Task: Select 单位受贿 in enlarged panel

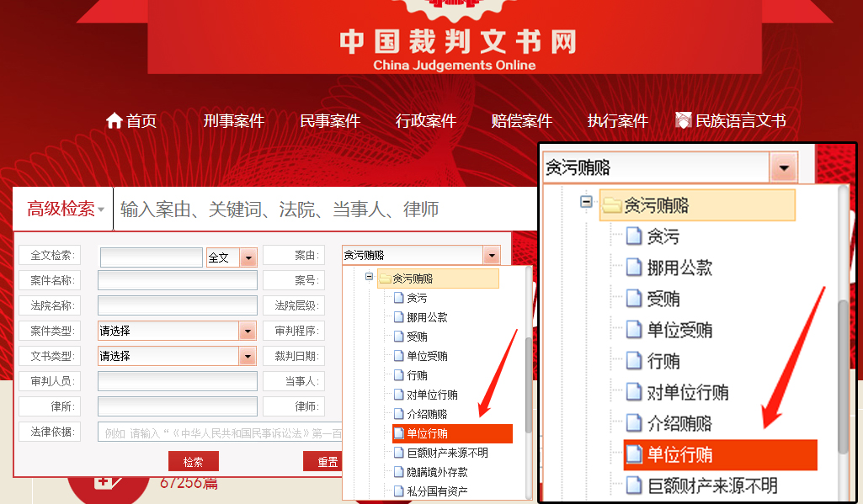Action: click(679, 330)
